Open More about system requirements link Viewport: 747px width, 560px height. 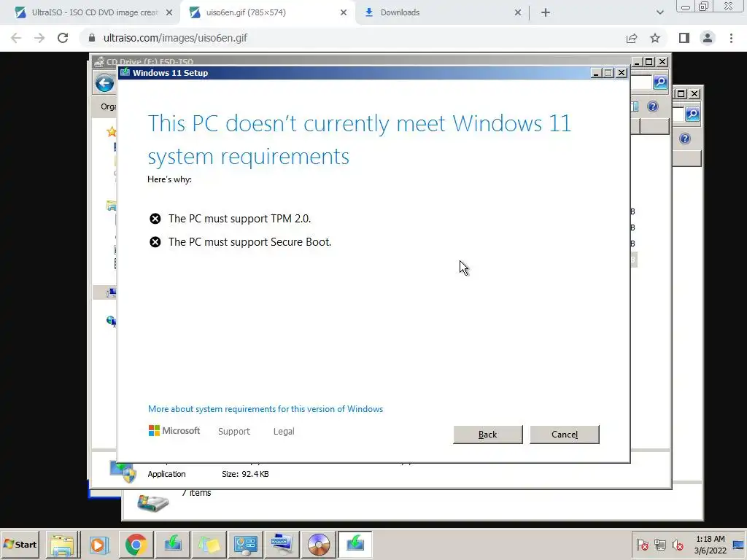(x=266, y=409)
